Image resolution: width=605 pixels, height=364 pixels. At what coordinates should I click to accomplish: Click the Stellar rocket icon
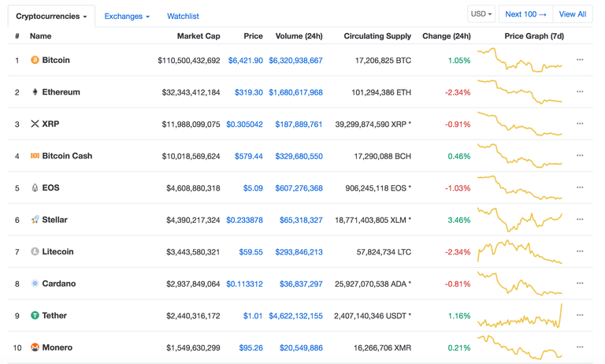(x=35, y=220)
